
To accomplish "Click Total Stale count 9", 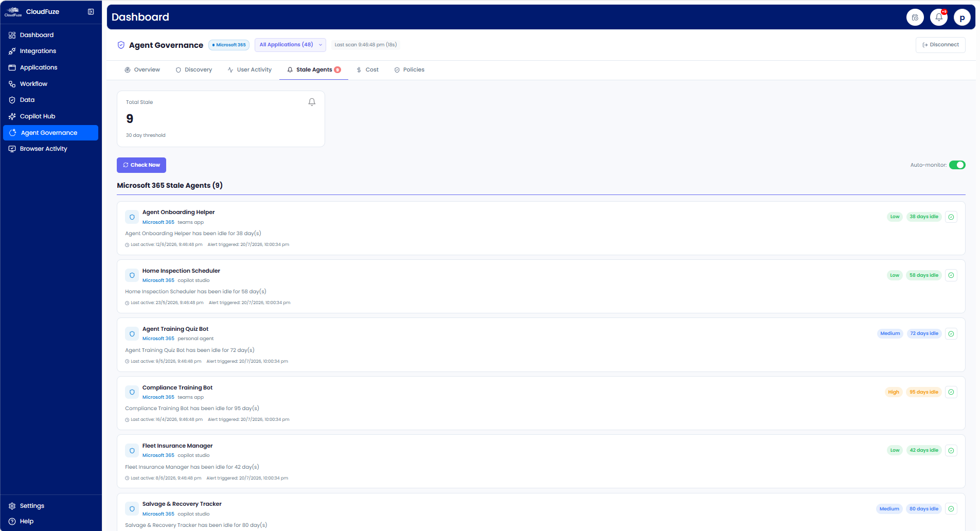I will click(x=130, y=119).
